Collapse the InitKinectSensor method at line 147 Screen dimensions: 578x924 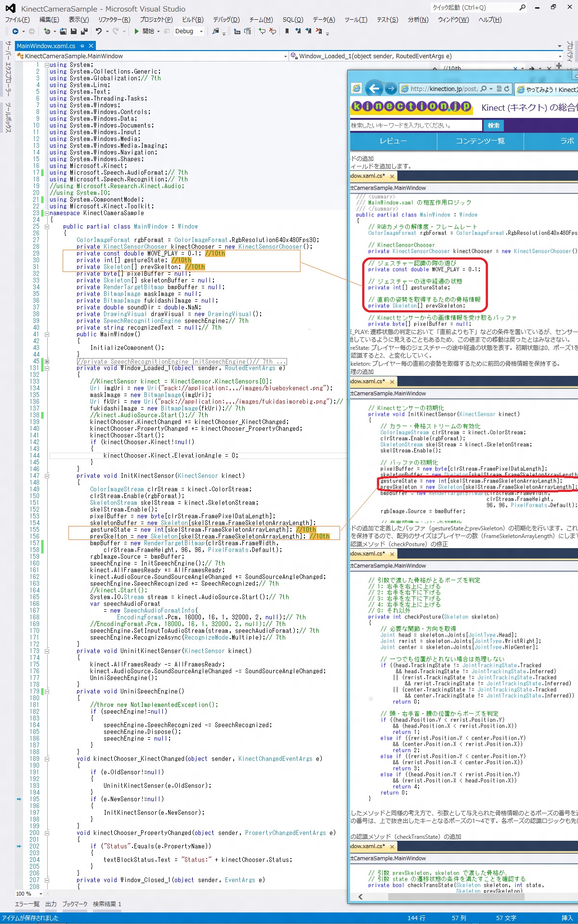47,476
